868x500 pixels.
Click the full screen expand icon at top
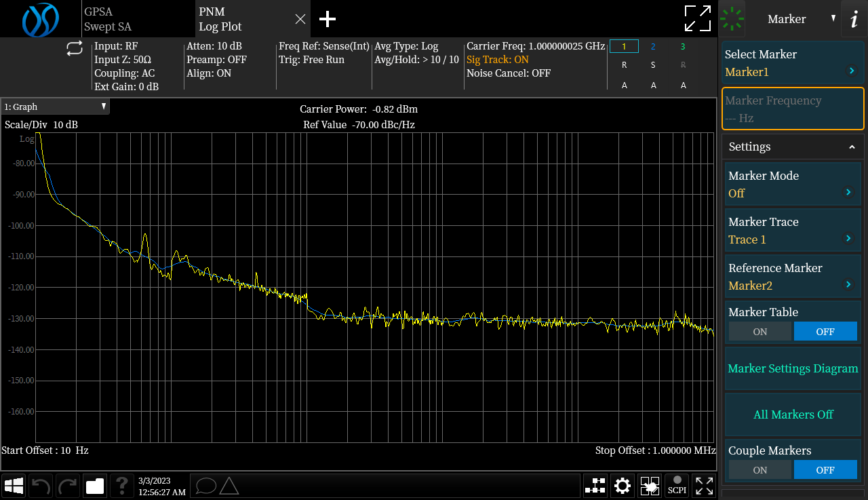pyautogui.click(x=697, y=18)
